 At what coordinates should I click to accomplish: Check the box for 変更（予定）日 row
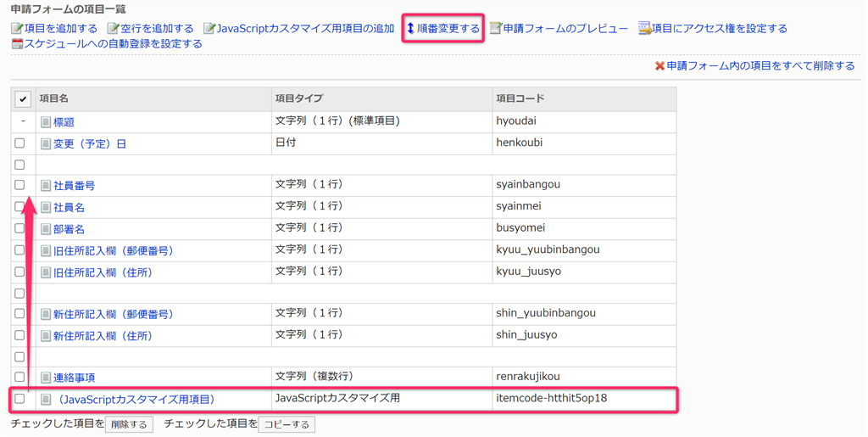click(19, 143)
